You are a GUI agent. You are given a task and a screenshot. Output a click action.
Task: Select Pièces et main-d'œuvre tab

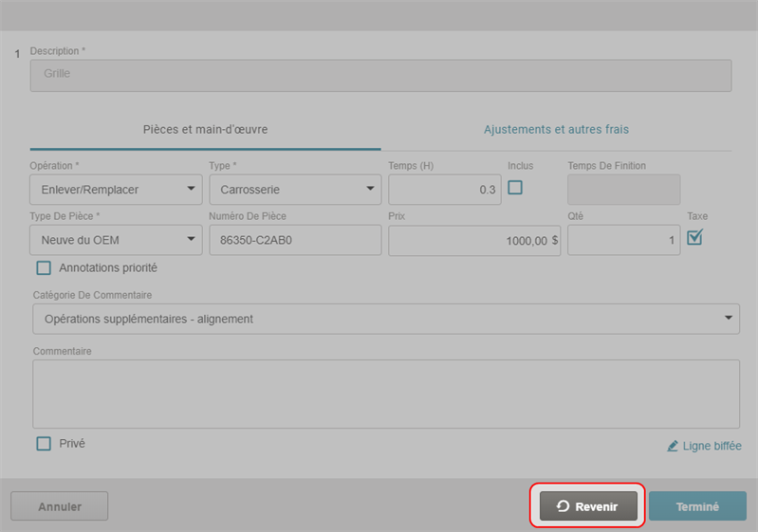click(x=205, y=129)
